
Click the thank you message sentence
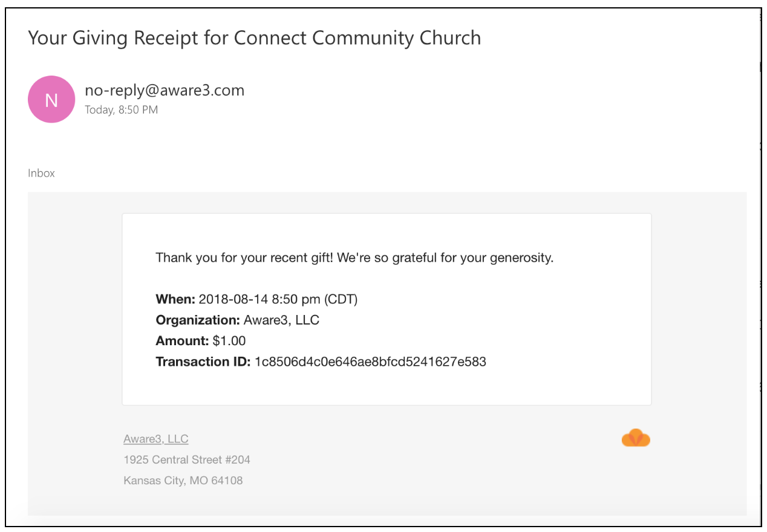pyautogui.click(x=354, y=258)
